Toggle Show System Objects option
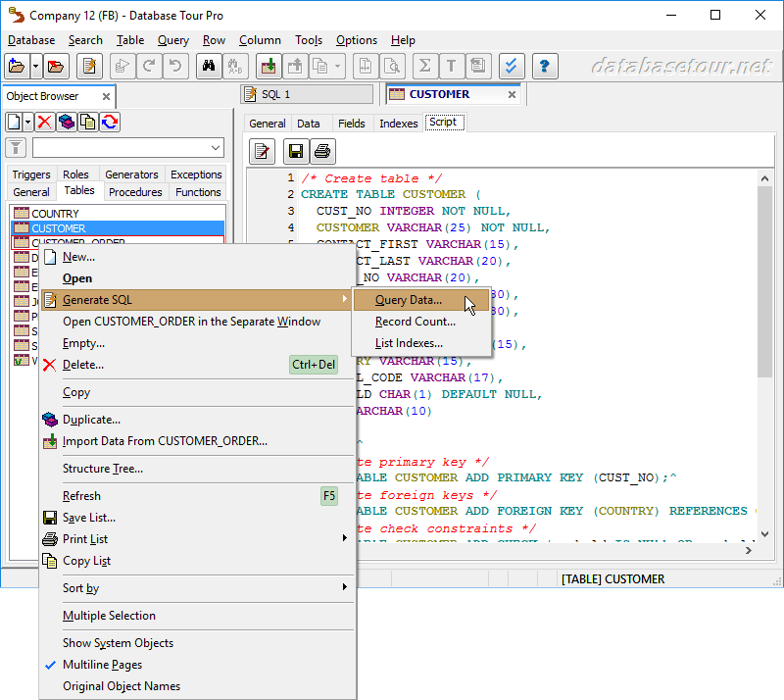Screen dimensions: 784x700 pos(118,643)
